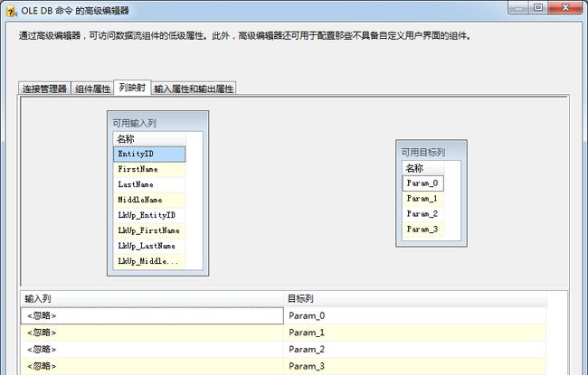Image resolution: width=588 pixels, height=375 pixels.
Task: Open input column dropdown for Param_1 row
Action: pyautogui.click(x=152, y=333)
